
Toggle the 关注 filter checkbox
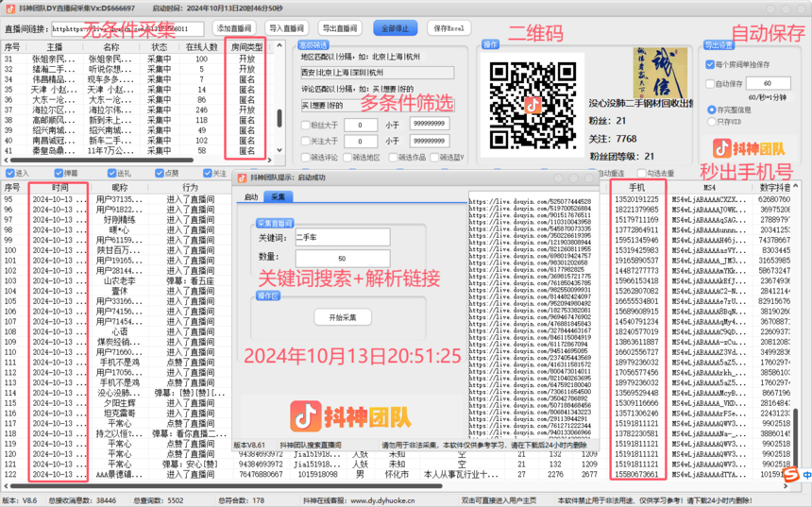tap(208, 173)
